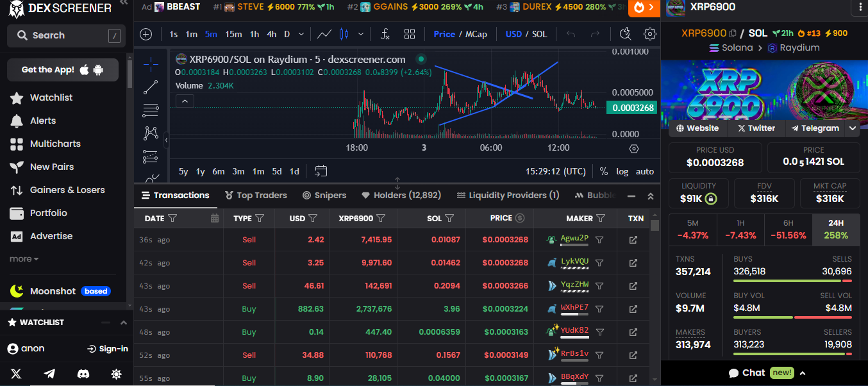This screenshot has width=868, height=386.
Task: Open the Snipers tab
Action: click(x=324, y=195)
